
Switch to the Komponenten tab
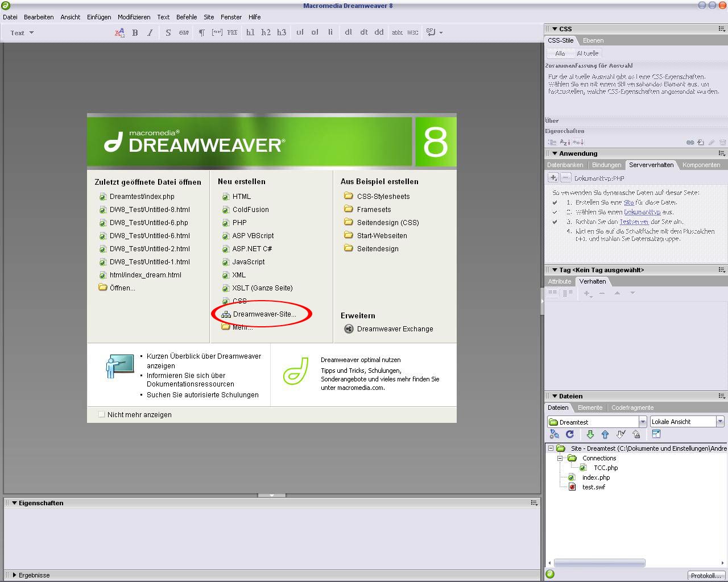701,165
